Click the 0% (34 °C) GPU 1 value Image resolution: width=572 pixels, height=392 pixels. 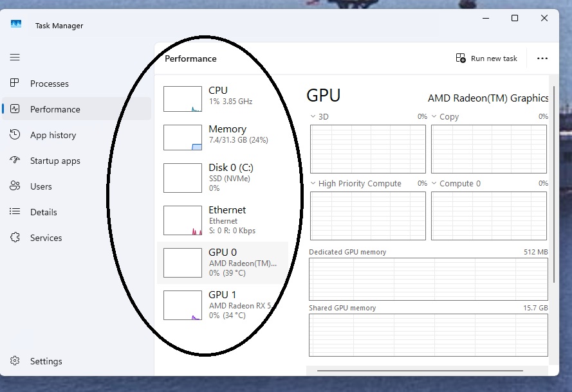coord(227,315)
